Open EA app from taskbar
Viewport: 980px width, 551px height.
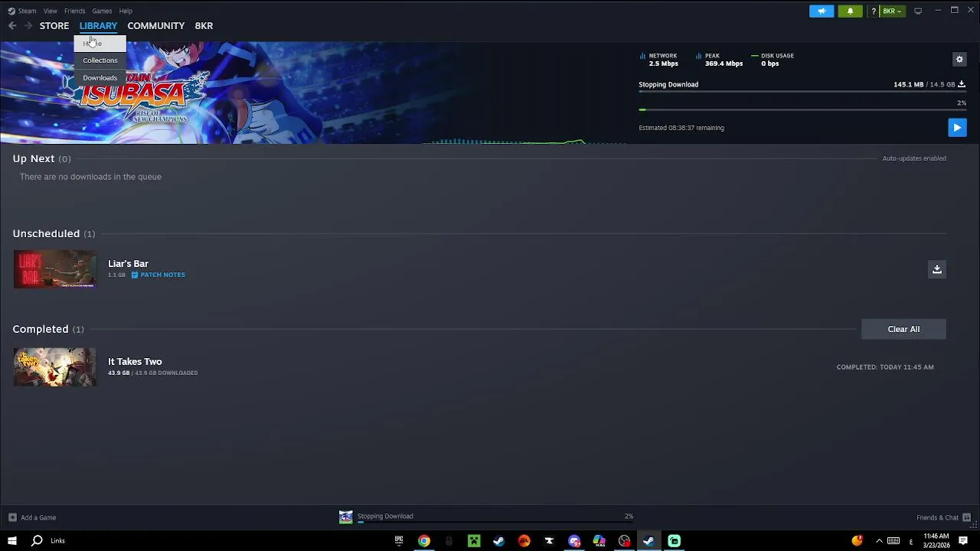524,541
